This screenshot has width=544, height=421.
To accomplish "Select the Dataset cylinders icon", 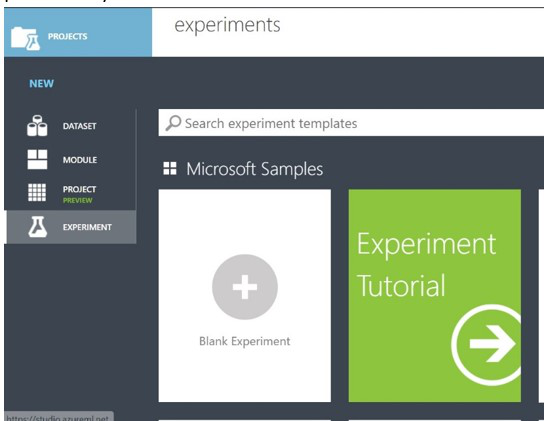I will pos(37,125).
